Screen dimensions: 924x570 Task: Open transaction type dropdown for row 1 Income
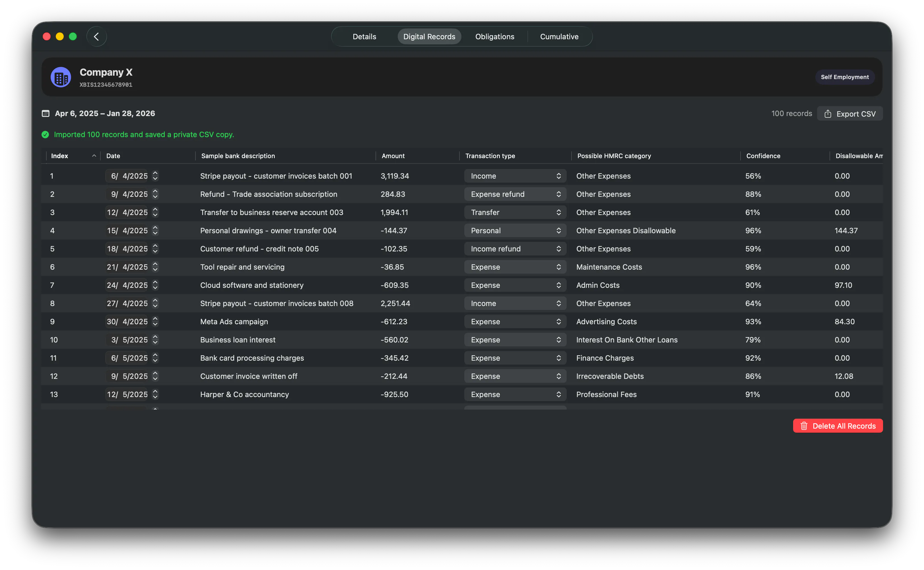[x=515, y=176]
